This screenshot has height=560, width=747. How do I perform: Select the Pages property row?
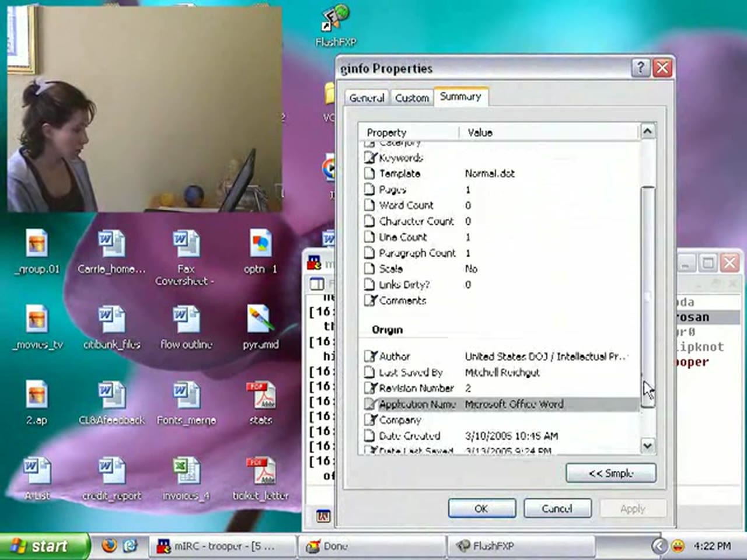(x=500, y=189)
